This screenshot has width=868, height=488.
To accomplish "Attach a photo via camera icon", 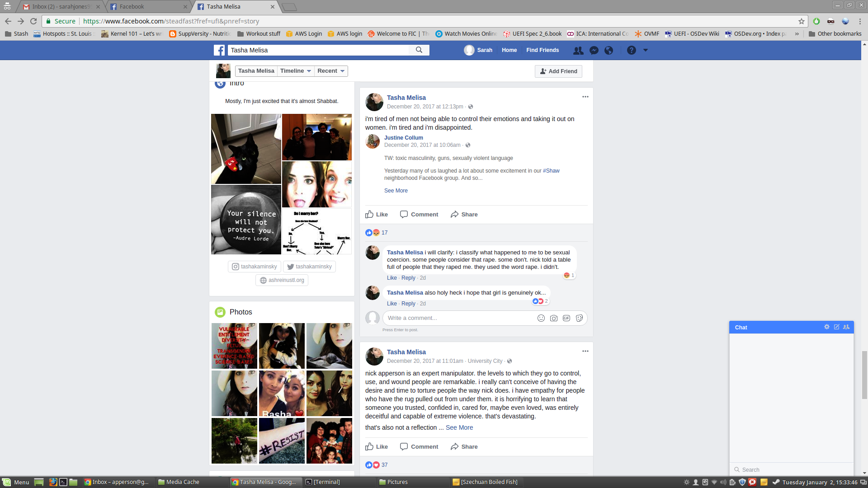I will pos(553,318).
